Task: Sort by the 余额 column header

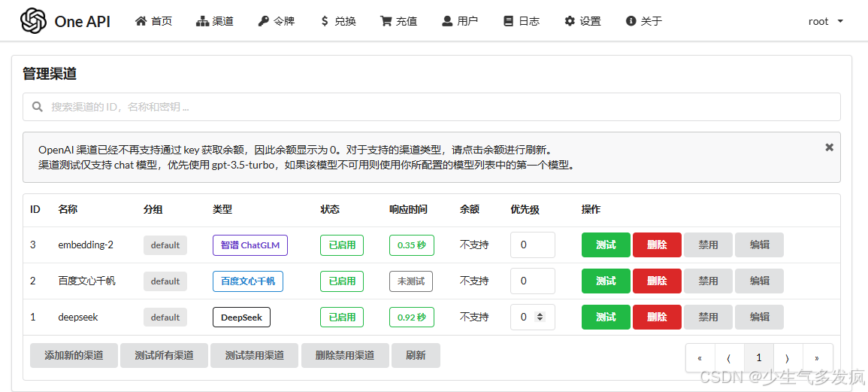Action: click(x=469, y=210)
